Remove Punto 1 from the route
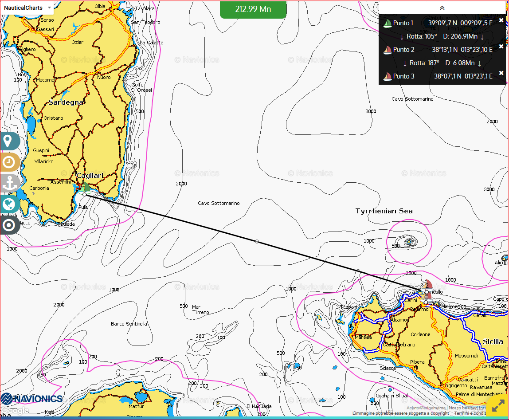The image size is (509, 420). click(501, 20)
